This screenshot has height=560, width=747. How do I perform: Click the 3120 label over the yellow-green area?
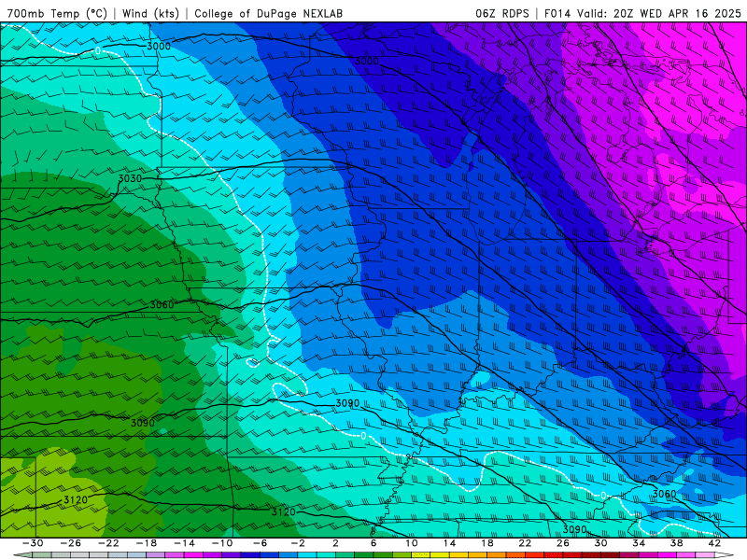tap(76, 499)
